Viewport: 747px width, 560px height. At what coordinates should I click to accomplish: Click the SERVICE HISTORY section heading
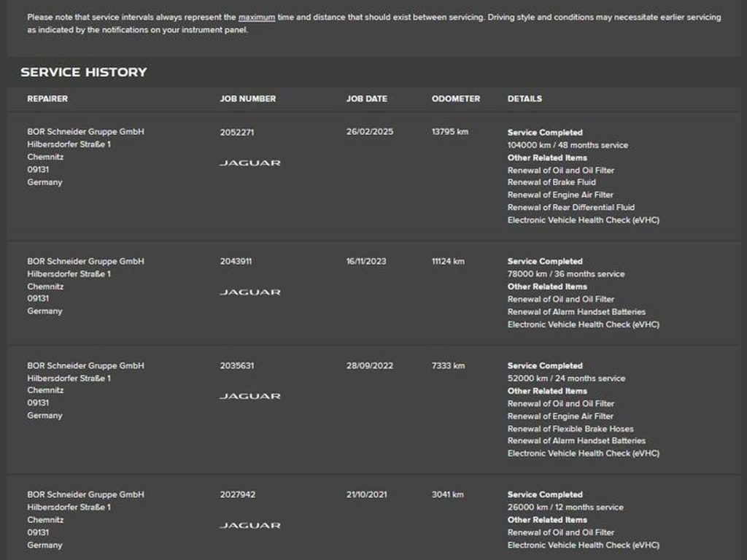(x=84, y=72)
